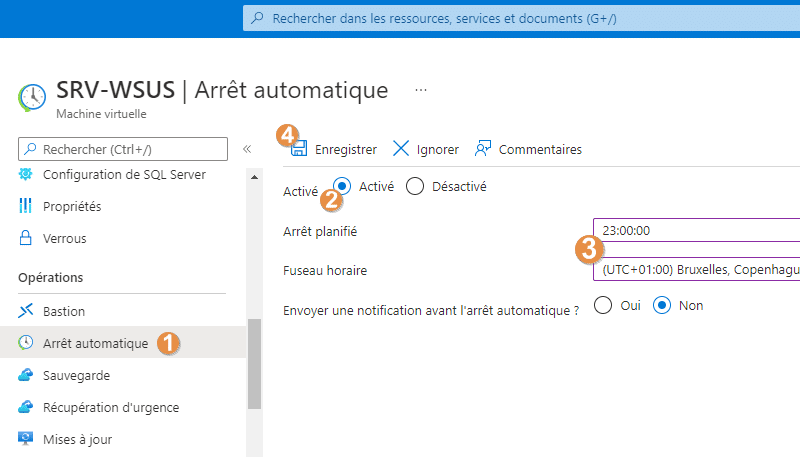Click the sidebar scrollbar thumb
800x457 pixels.
point(255,364)
